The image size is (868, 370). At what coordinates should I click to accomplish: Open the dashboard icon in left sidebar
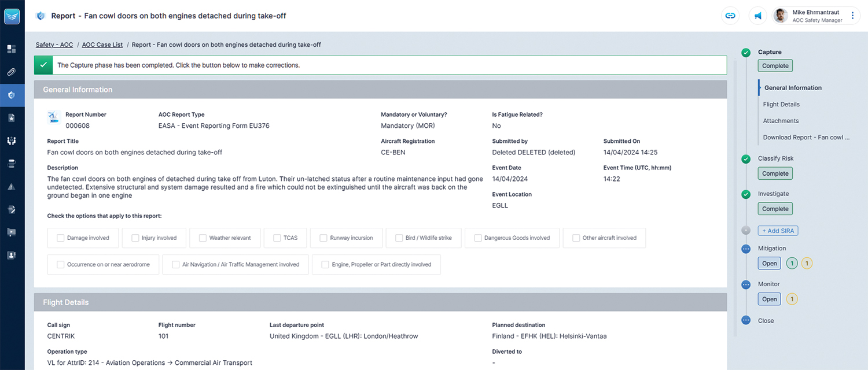12,49
